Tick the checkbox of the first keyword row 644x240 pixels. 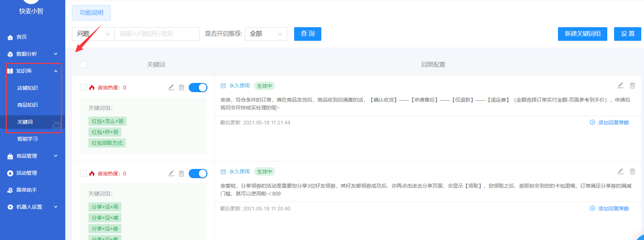coord(83,87)
